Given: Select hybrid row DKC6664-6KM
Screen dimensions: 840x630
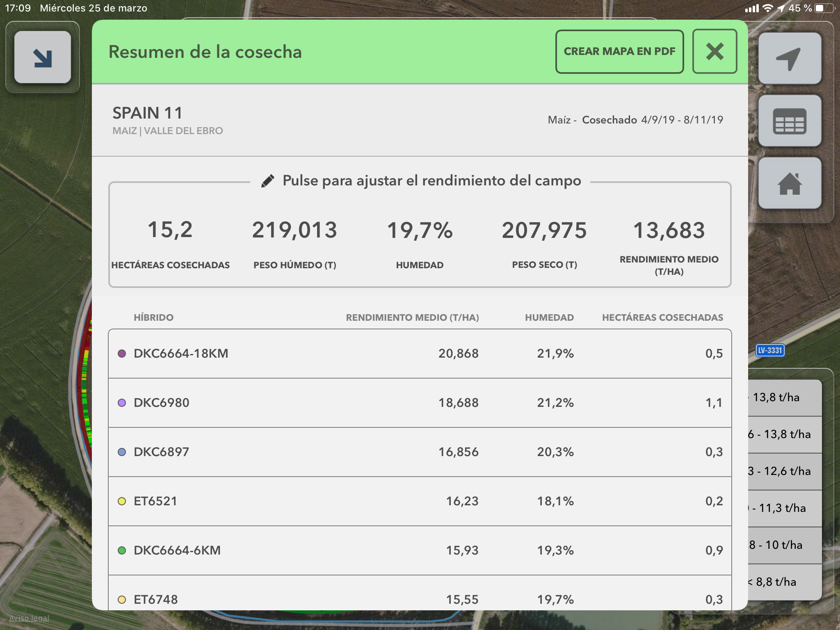Looking at the screenshot, I should pyautogui.click(x=420, y=550).
